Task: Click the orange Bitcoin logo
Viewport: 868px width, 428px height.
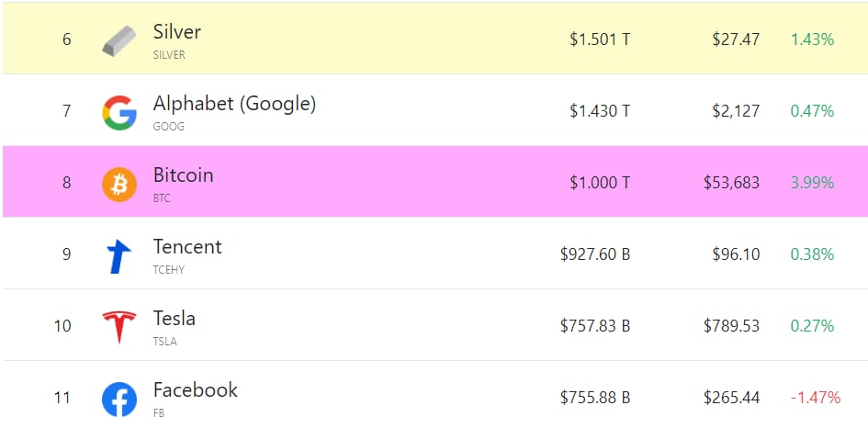Action: 119,184
